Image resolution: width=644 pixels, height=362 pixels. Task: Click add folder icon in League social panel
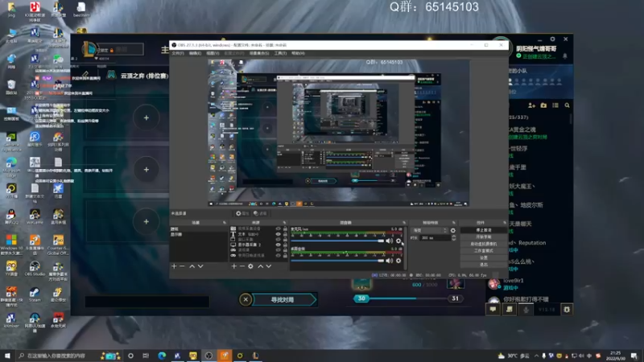543,105
